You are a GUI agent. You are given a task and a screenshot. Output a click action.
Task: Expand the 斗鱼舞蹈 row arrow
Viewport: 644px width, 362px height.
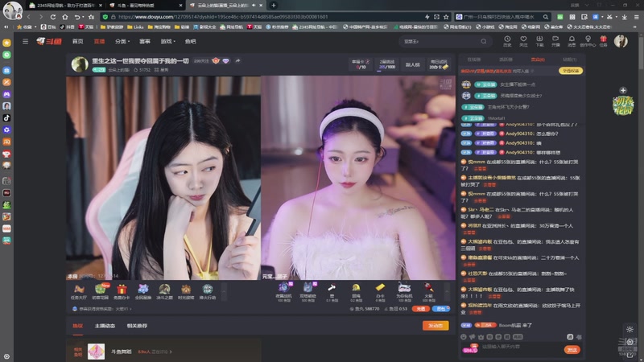[171, 352]
